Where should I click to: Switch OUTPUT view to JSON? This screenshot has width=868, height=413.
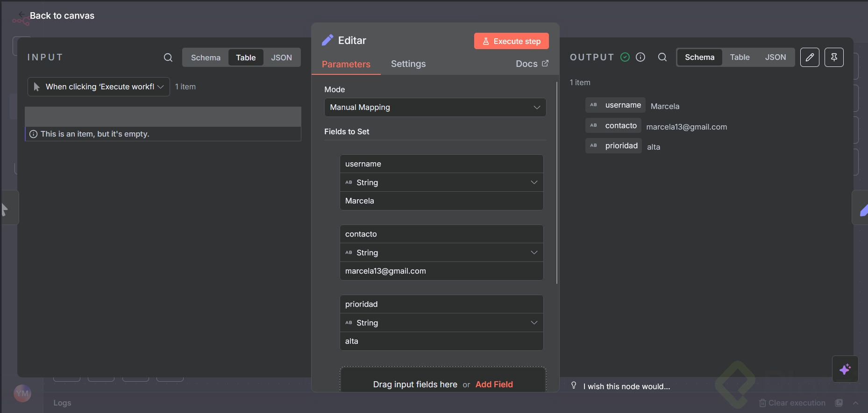point(776,57)
